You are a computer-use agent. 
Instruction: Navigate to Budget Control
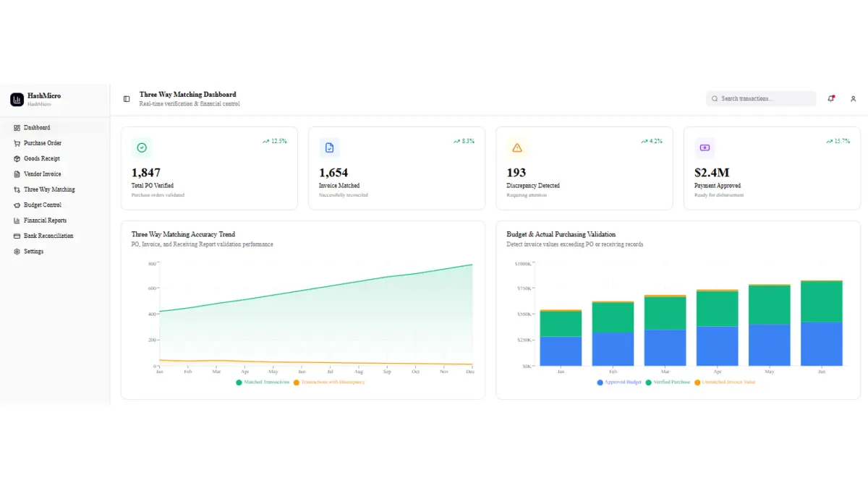[x=42, y=205]
